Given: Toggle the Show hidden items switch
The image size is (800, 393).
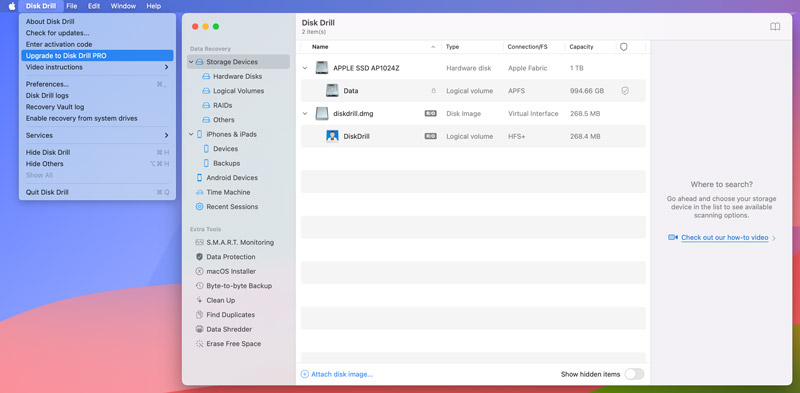Looking at the screenshot, I should [634, 374].
